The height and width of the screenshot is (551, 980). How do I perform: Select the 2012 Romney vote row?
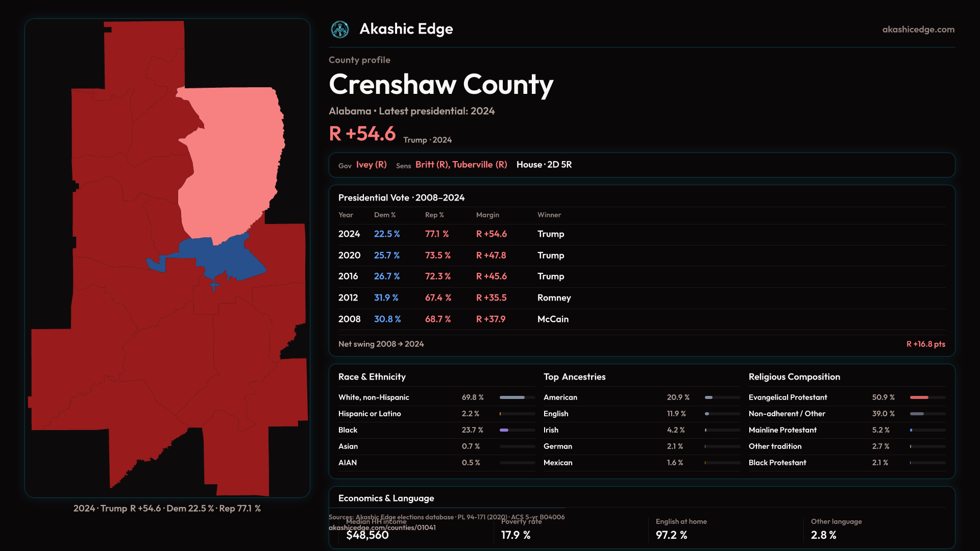(459, 298)
